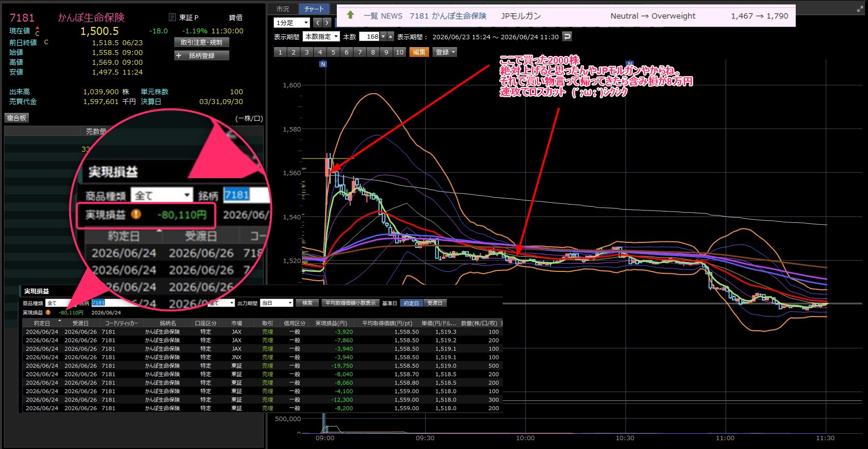Click the 出来高 value 1,039,900
This screenshot has height=449, width=868.
(101, 92)
